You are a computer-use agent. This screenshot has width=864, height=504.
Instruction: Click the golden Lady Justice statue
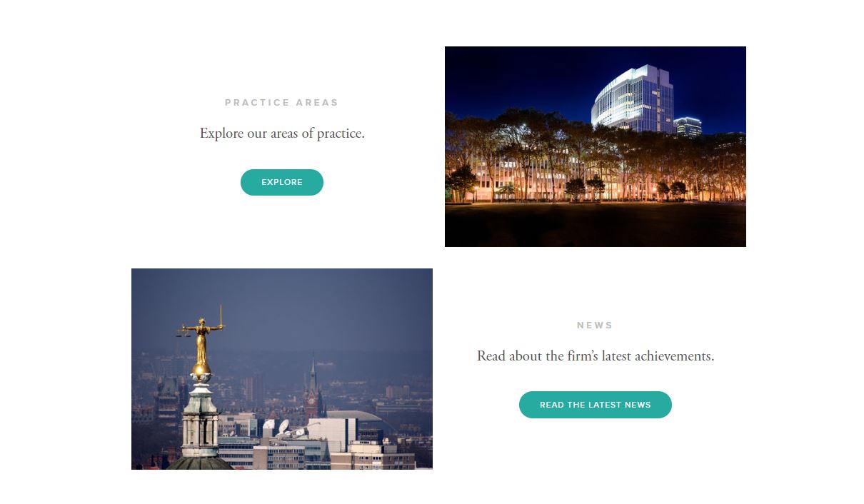pos(202,339)
